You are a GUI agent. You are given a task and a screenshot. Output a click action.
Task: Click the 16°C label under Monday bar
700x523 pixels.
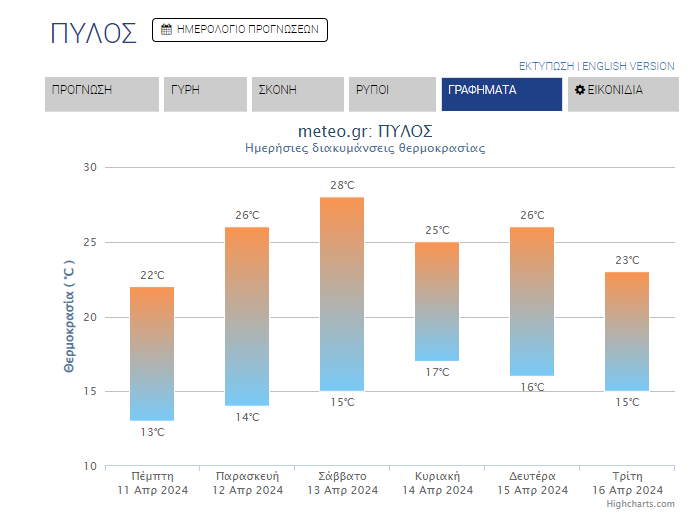(533, 387)
